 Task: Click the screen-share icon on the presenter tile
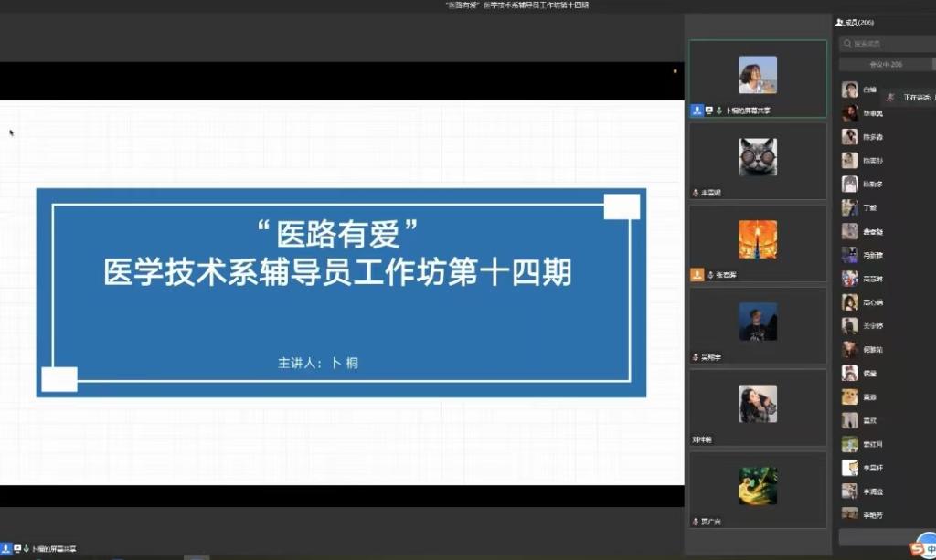[709, 111]
